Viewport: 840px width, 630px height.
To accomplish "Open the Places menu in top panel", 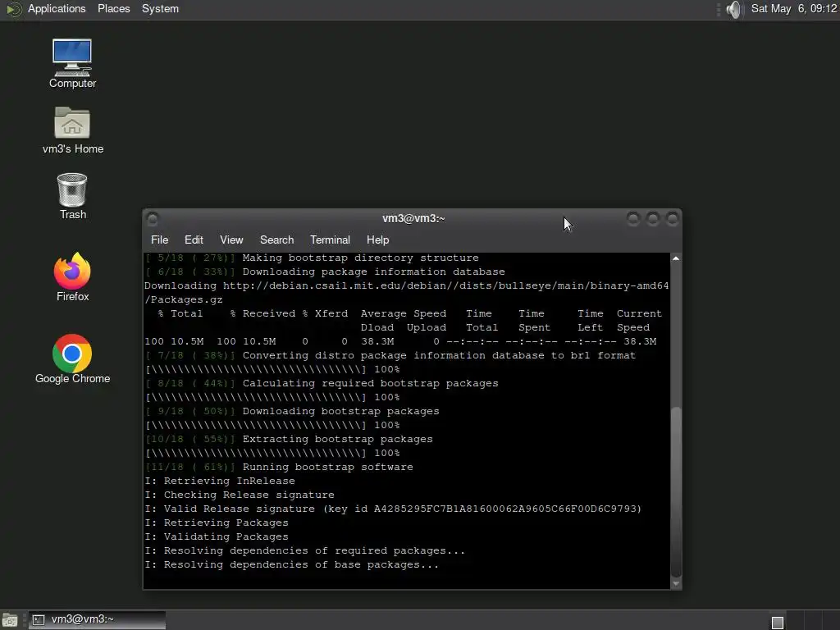I will (x=113, y=8).
